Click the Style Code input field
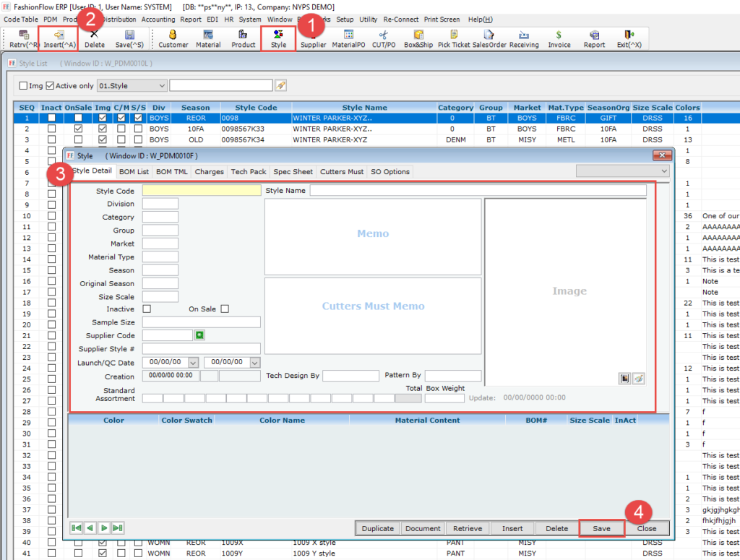 [x=202, y=191]
